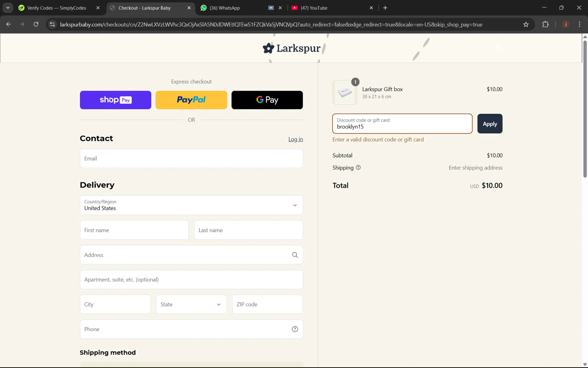Click the ZIP code field
588x368 pixels.
(x=267, y=304)
